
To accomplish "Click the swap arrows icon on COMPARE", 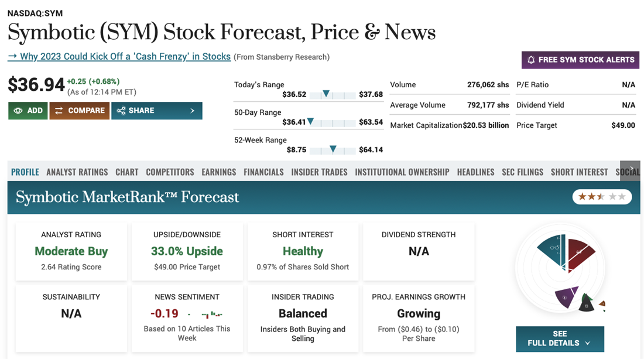I will pyautogui.click(x=59, y=111).
